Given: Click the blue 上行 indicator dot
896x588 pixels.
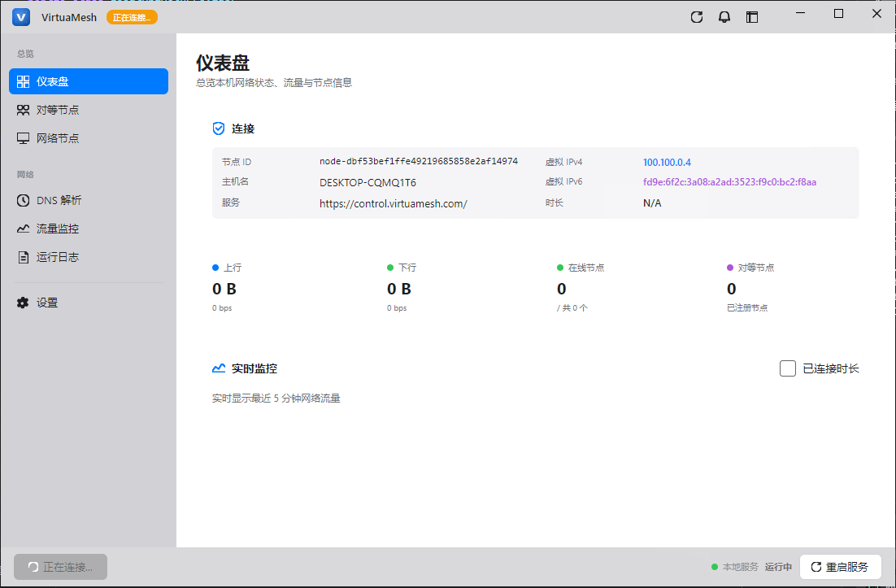Looking at the screenshot, I should point(215,268).
